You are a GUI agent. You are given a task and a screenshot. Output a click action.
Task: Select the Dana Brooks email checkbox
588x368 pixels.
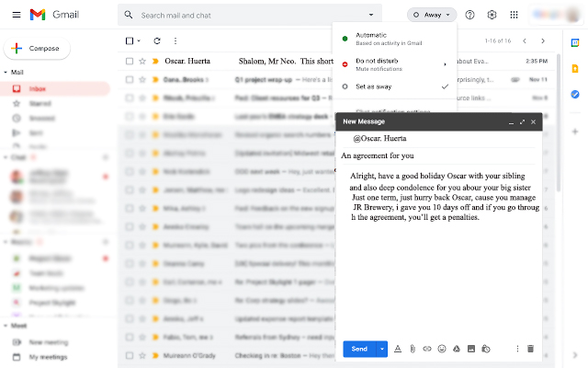[130, 80]
